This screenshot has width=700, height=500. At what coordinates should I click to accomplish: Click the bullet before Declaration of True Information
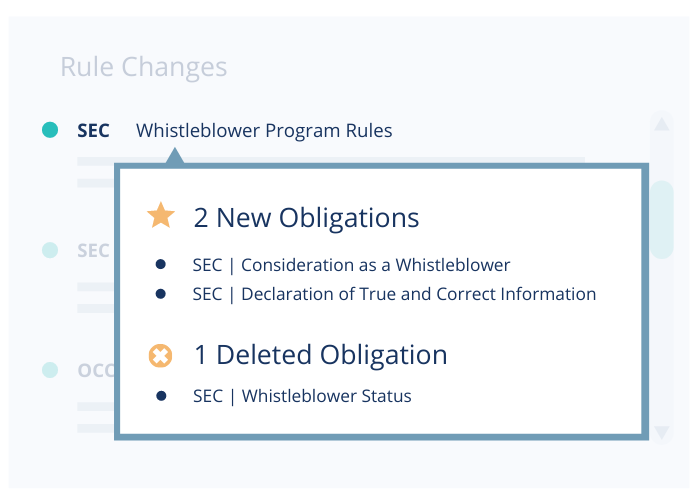tap(161, 294)
